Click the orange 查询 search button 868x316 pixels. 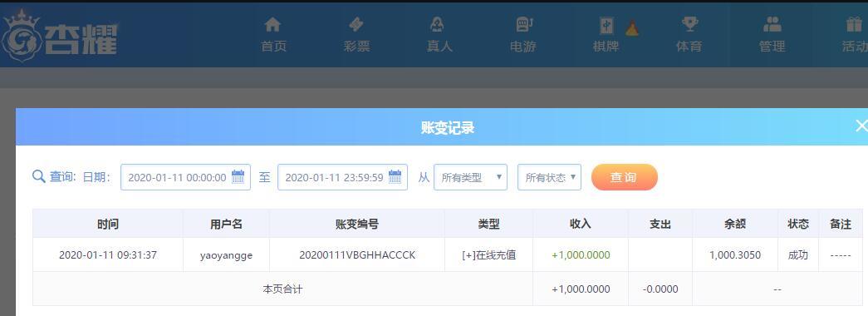(625, 177)
